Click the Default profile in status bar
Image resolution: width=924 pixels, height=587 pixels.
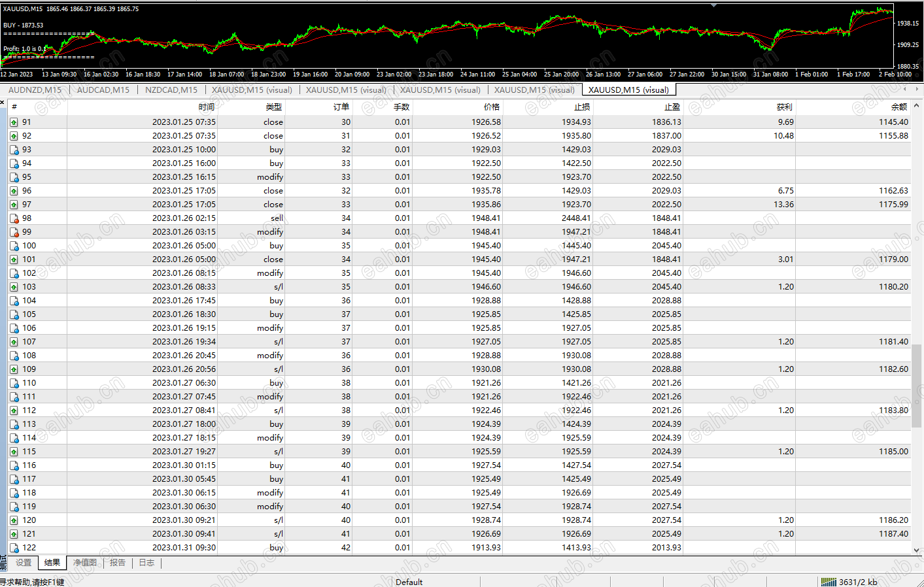pyautogui.click(x=409, y=582)
